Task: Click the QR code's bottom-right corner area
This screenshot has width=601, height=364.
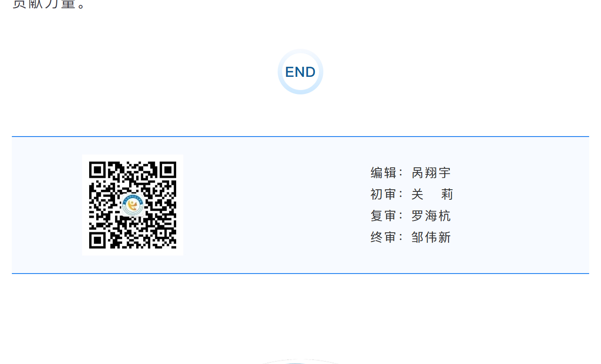Action: (168, 240)
